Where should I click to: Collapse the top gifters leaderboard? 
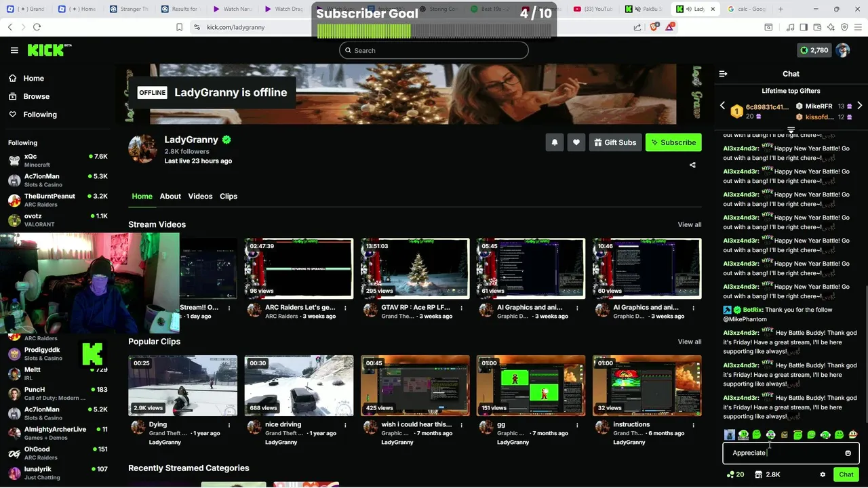click(791, 129)
